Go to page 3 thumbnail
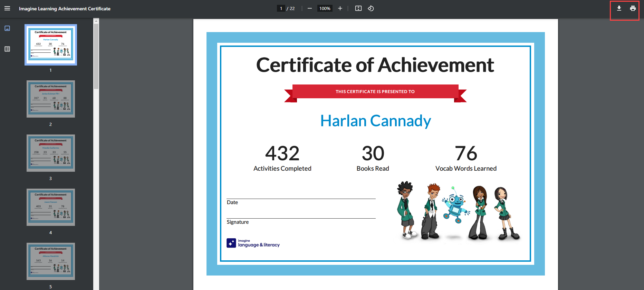 pos(51,153)
